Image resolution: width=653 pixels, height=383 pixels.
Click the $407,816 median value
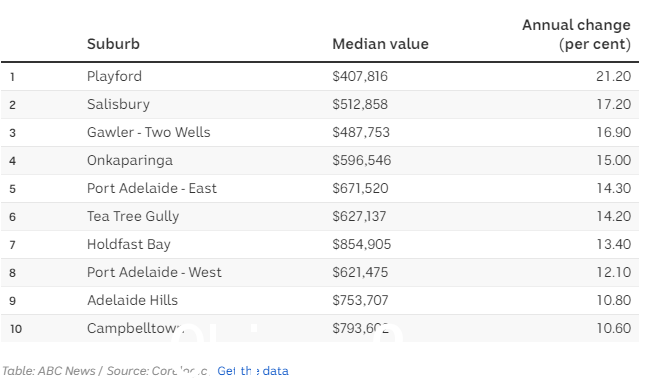pos(360,76)
